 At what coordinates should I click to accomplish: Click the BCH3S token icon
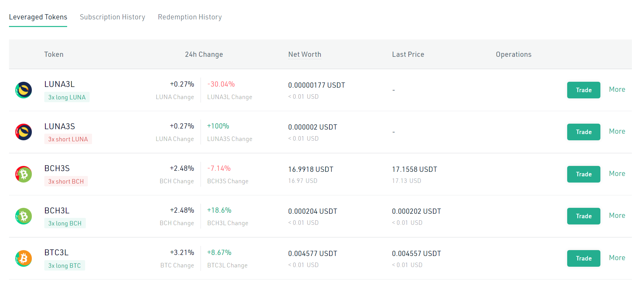pyautogui.click(x=24, y=174)
